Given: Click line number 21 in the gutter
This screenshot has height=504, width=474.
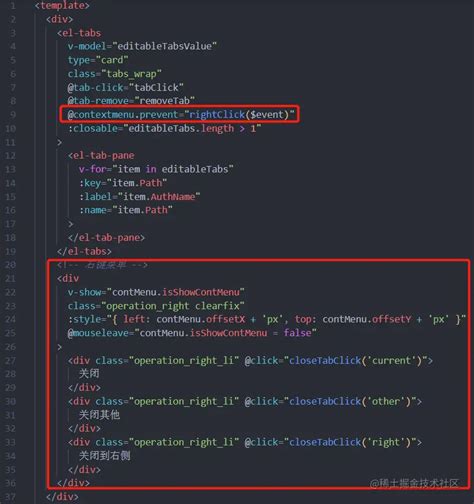Looking at the screenshot, I should pos(10,278).
